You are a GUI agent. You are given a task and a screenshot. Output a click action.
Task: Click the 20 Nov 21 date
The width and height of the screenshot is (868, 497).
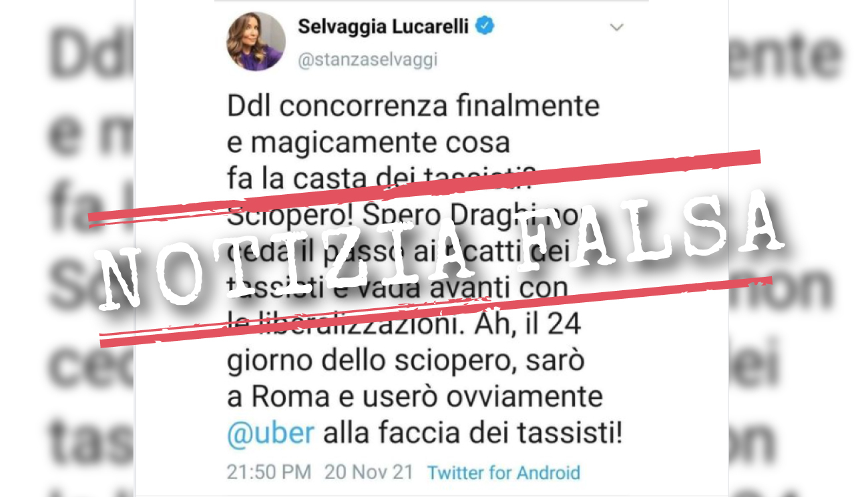[369, 472]
